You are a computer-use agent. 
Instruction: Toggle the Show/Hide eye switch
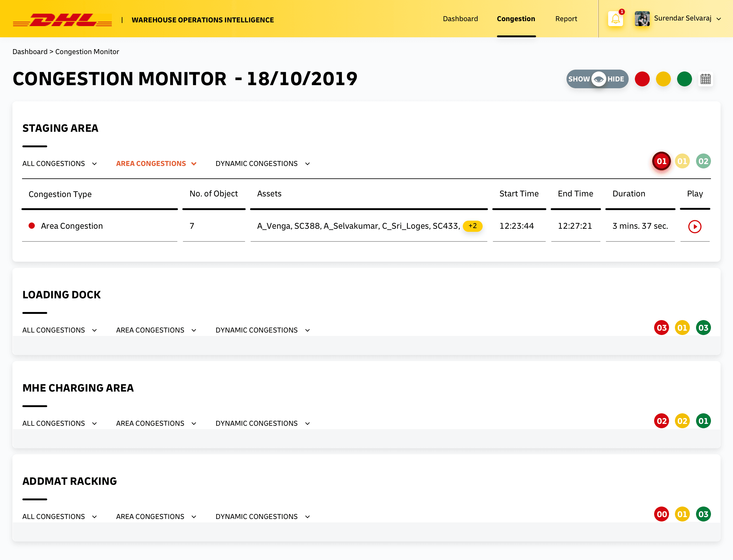tap(597, 79)
